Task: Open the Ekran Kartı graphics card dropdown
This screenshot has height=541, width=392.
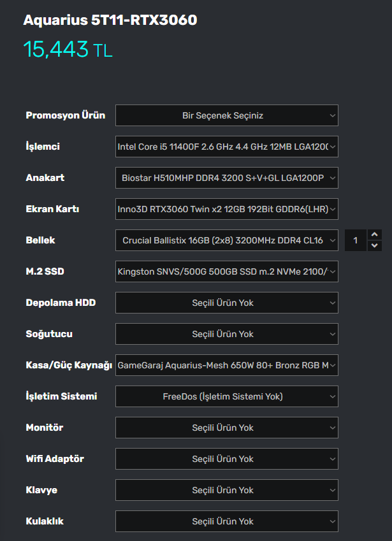Action: click(x=226, y=209)
